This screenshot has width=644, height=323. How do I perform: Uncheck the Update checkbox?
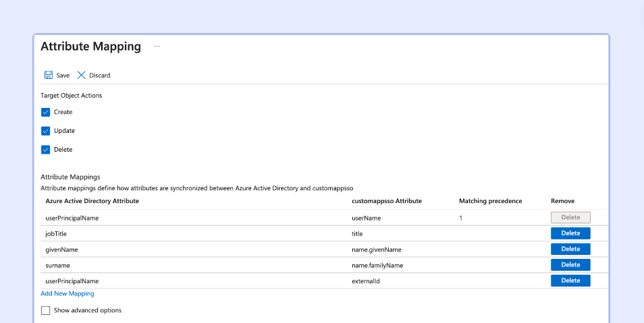click(x=46, y=131)
